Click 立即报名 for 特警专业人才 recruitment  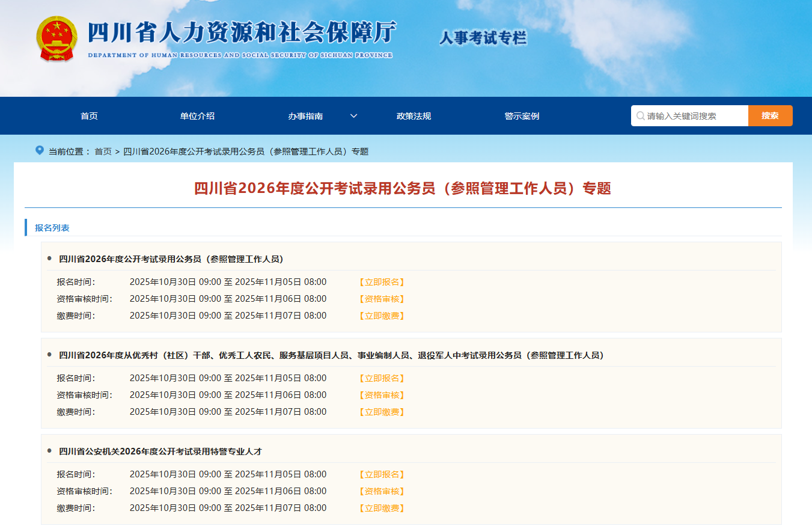(382, 474)
